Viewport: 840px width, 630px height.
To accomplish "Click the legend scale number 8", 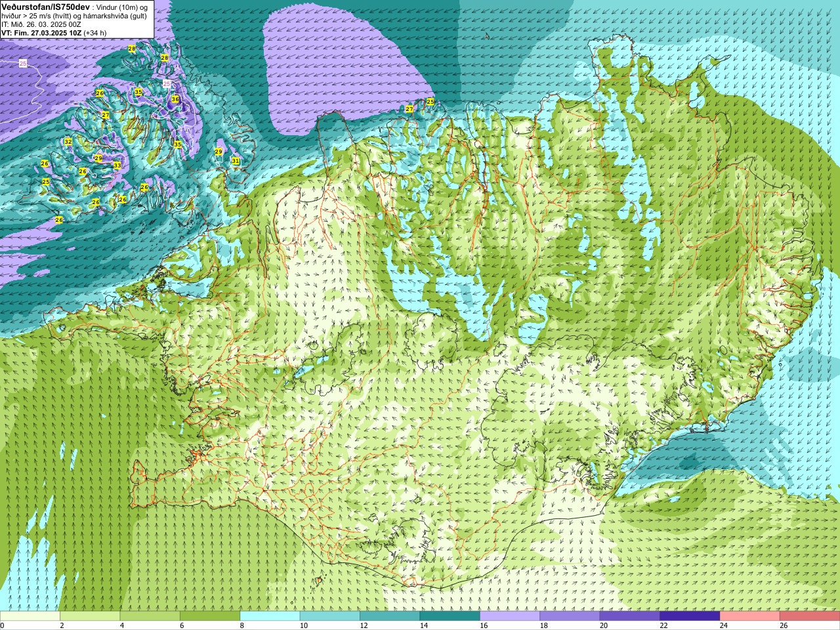I will (x=241, y=625).
